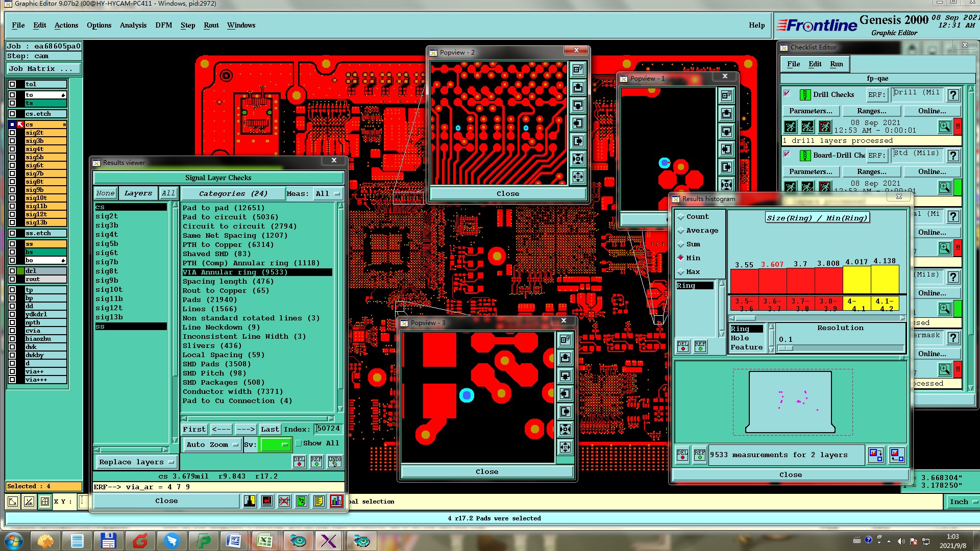Open the Auto Zoom dropdown
The width and height of the screenshot is (980, 551).
click(x=212, y=445)
